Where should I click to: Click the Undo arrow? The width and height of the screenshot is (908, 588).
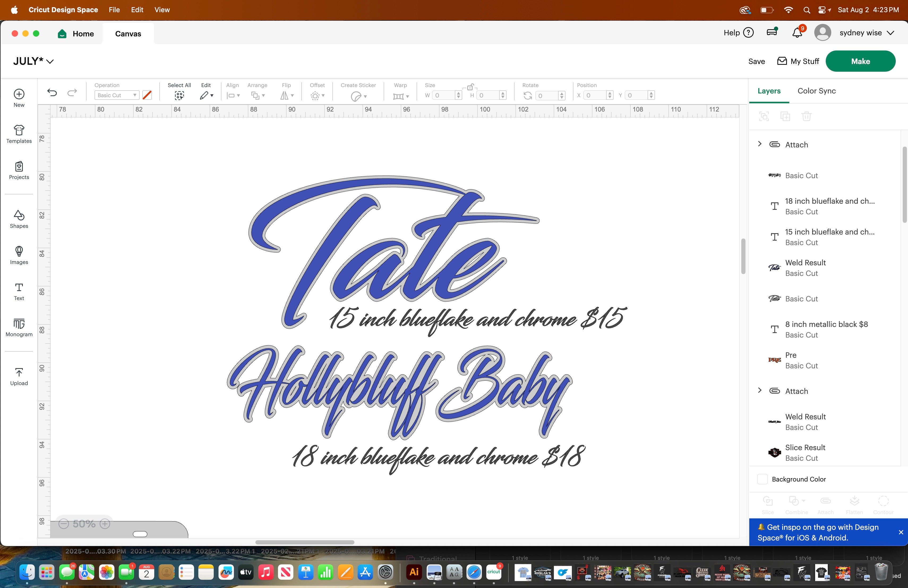(x=52, y=93)
